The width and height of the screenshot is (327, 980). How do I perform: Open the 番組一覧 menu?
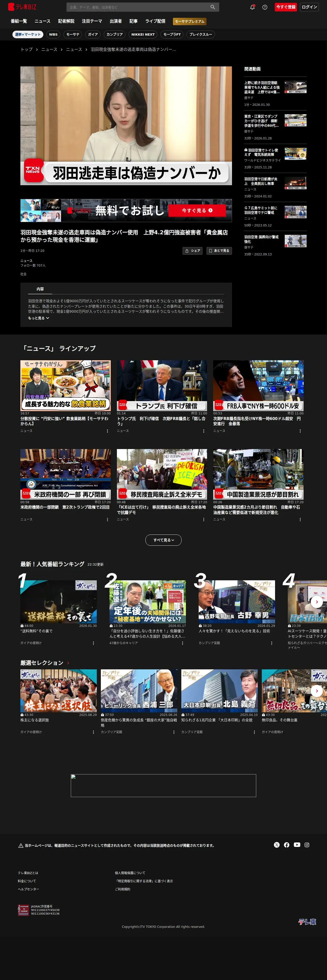pos(19,21)
